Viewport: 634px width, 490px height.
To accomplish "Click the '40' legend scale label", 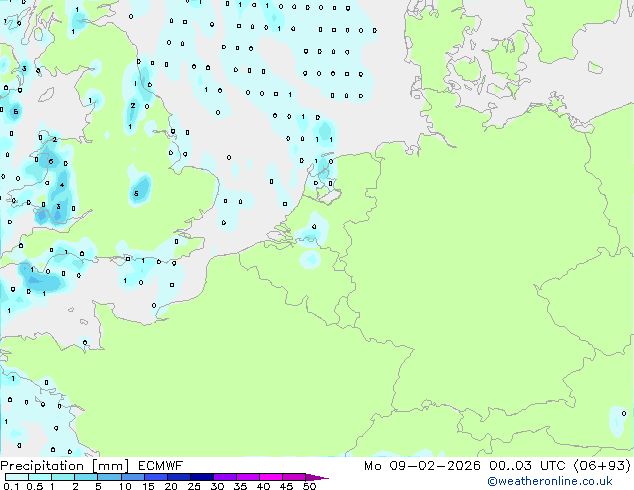I will tap(263, 486).
